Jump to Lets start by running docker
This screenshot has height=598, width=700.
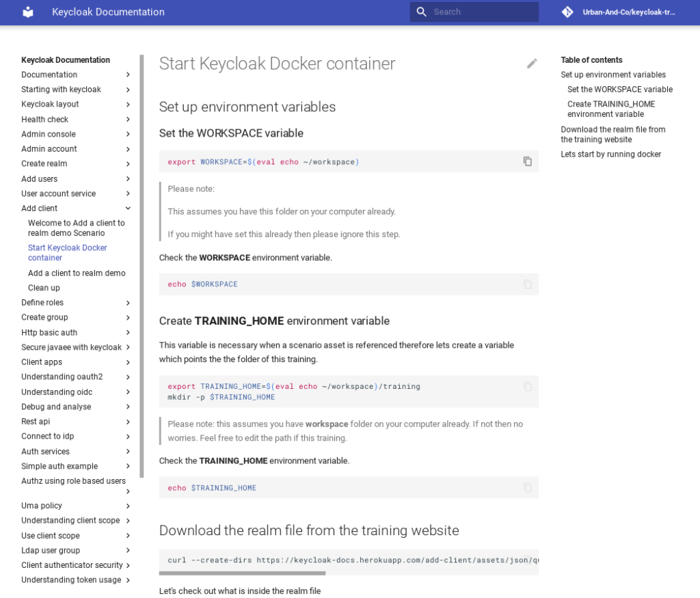click(610, 154)
